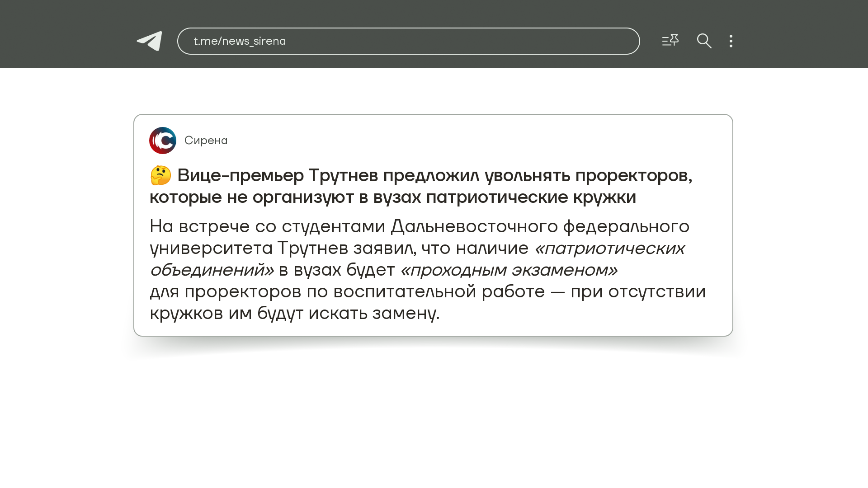Click empty space inside post card header
The width and height of the screenshot is (868, 488).
coord(475,141)
